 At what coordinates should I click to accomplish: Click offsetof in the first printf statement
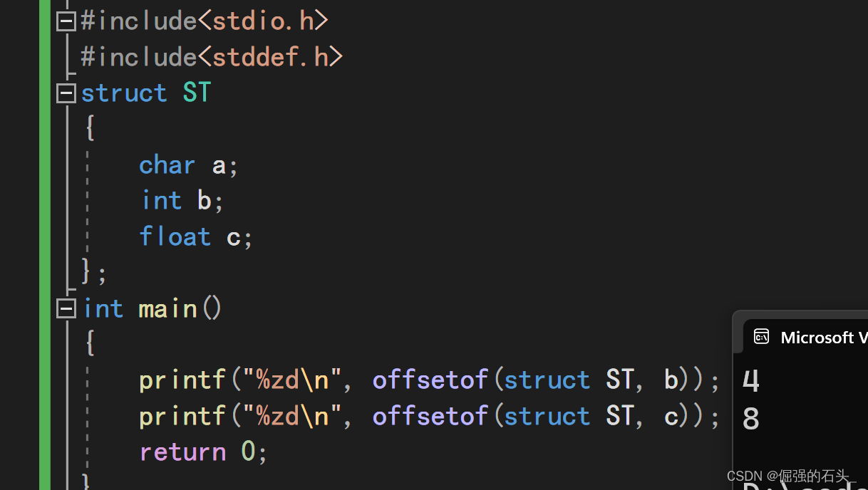pos(430,380)
